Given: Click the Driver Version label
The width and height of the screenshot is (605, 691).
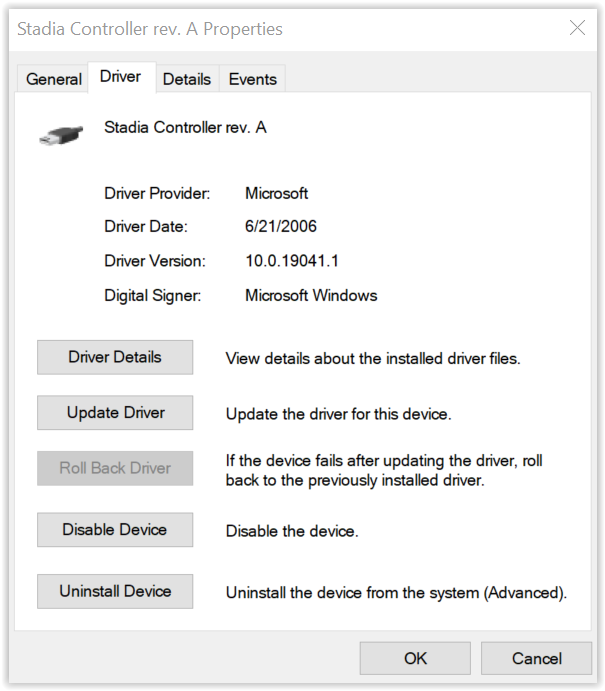Looking at the screenshot, I should tap(155, 261).
